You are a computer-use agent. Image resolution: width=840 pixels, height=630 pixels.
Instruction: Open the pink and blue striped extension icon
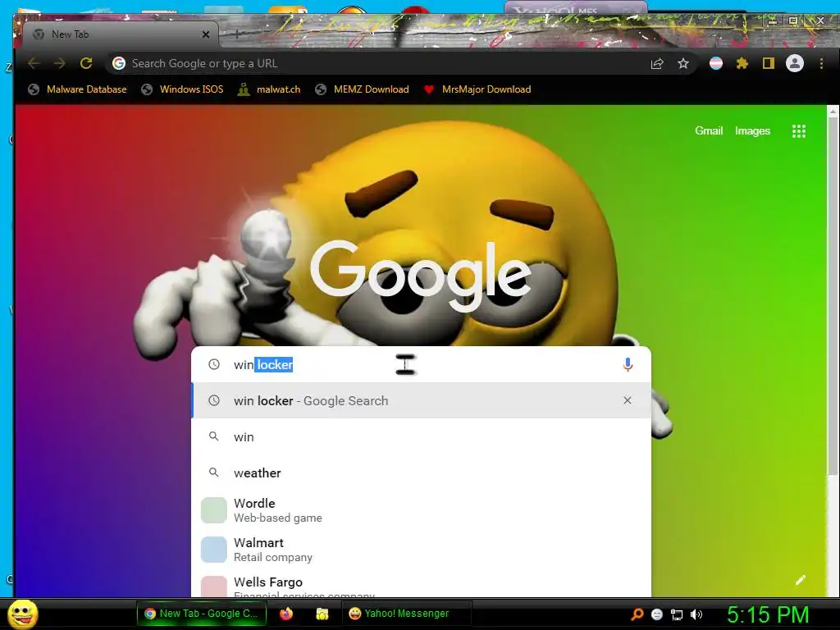pos(715,64)
